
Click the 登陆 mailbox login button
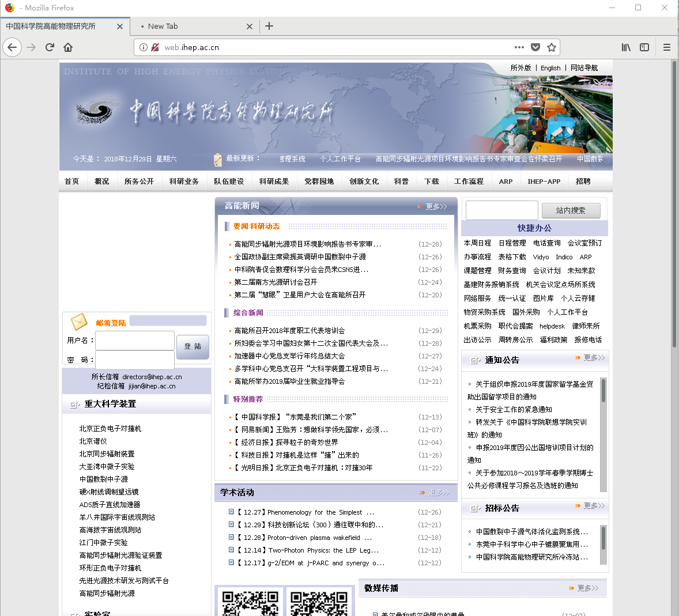click(x=193, y=346)
